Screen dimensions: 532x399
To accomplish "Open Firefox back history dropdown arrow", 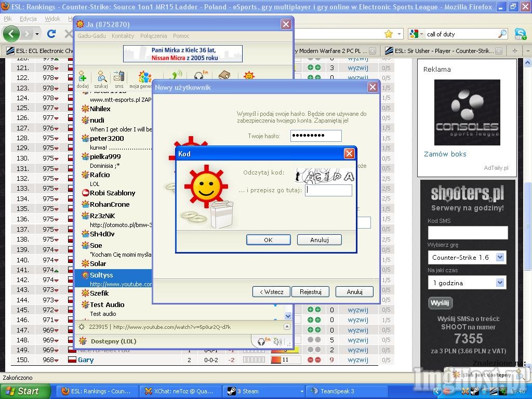I will point(37,34).
